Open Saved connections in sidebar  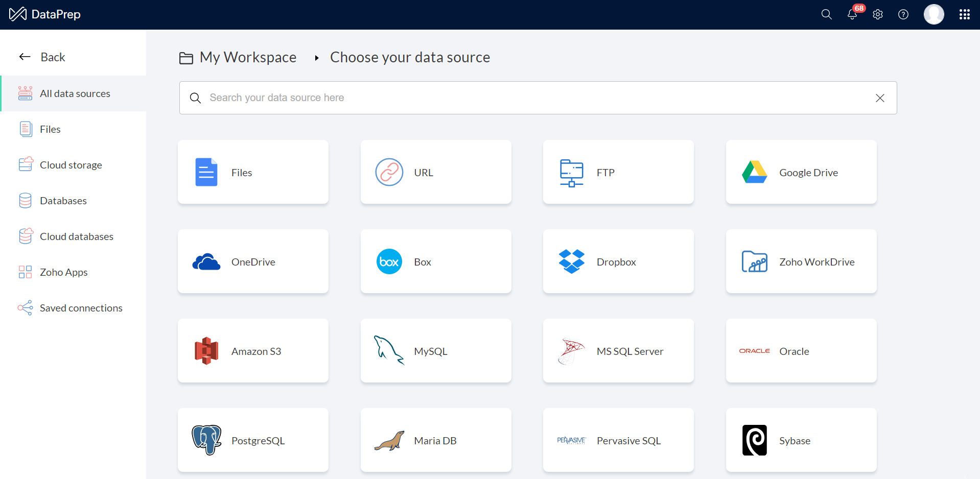(x=74, y=308)
